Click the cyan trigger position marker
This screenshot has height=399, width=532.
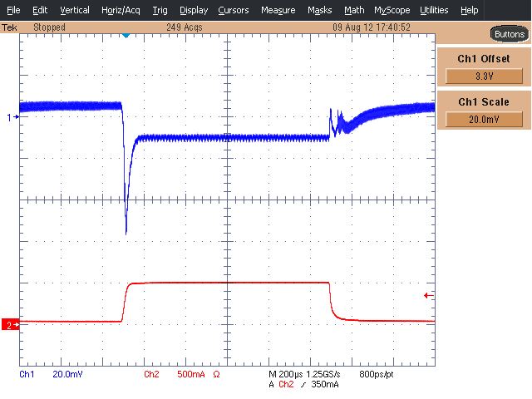point(126,35)
